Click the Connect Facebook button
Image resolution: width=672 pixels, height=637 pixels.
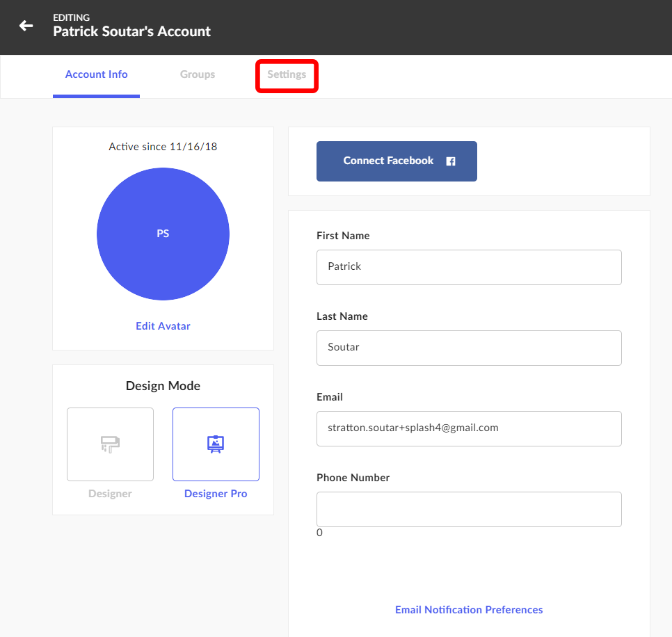tap(397, 161)
